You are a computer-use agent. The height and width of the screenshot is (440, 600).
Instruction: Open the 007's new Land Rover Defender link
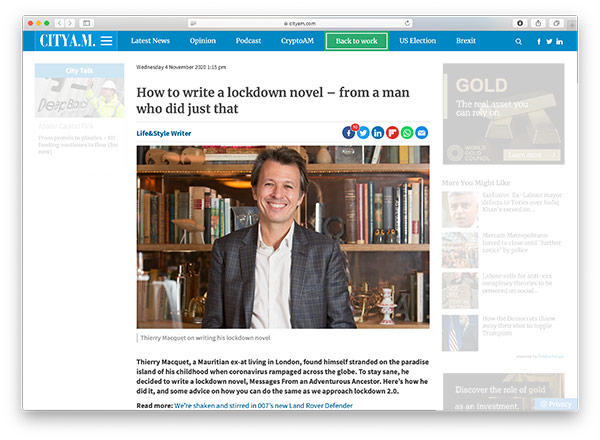[x=263, y=406]
